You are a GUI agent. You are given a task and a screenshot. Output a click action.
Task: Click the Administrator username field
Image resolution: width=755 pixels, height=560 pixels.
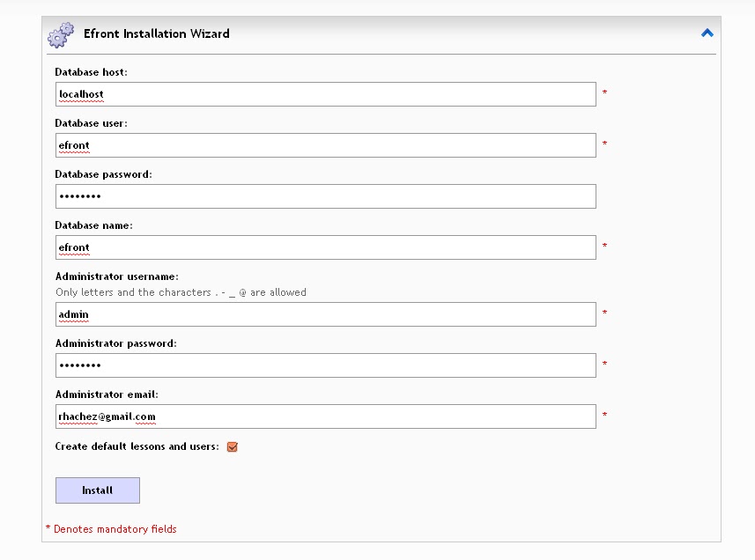pyautogui.click(x=325, y=314)
